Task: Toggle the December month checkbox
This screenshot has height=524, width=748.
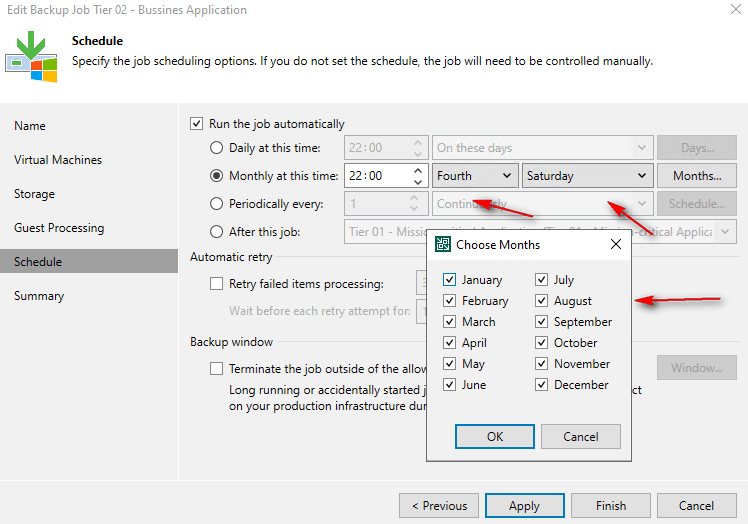Action: (542, 385)
